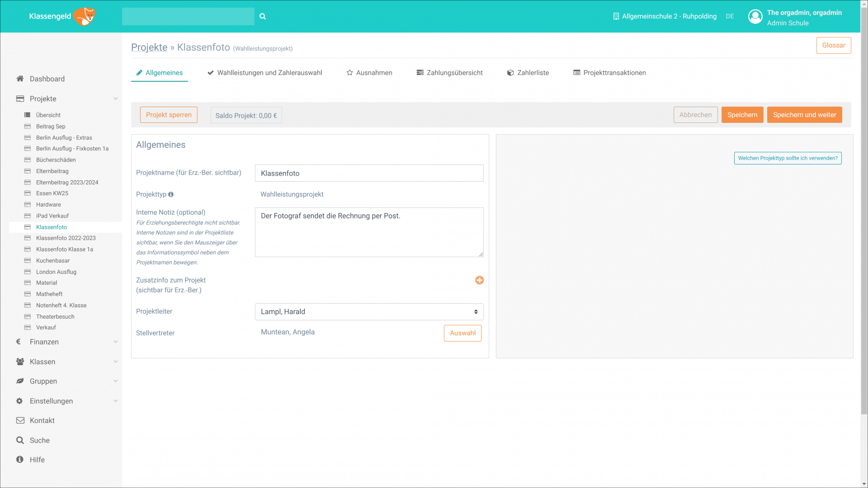Click the Interne Notiz text area
868x488 pixels.
[369, 232]
